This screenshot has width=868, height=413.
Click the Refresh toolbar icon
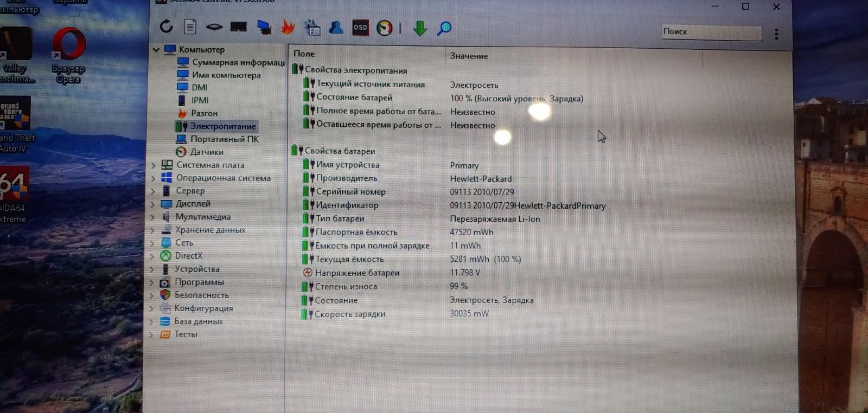pyautogui.click(x=167, y=26)
